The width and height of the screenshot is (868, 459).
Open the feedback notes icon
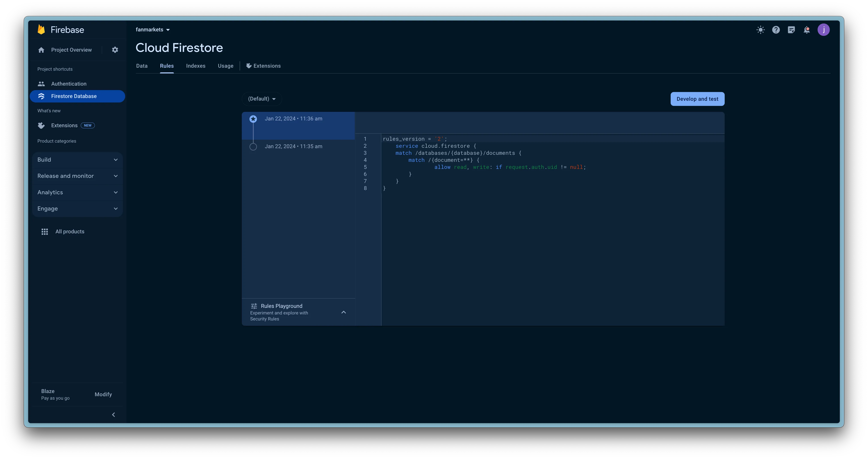pos(791,30)
